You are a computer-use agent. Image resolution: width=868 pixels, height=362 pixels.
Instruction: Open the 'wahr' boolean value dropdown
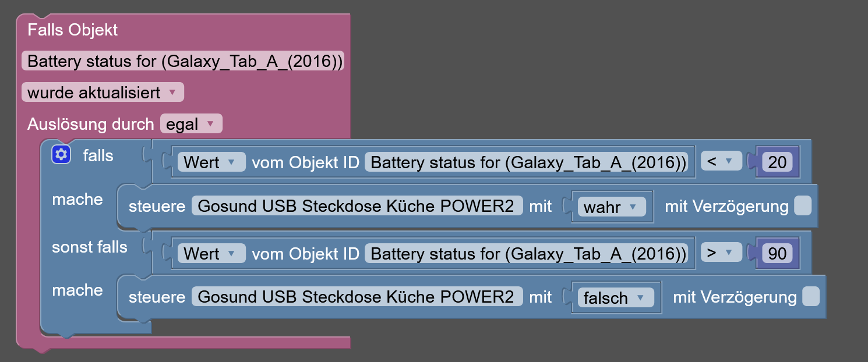(612, 207)
